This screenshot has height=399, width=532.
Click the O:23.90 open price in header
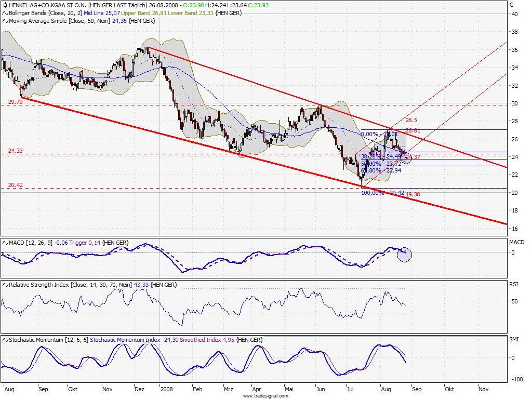pyautogui.click(x=193, y=5)
